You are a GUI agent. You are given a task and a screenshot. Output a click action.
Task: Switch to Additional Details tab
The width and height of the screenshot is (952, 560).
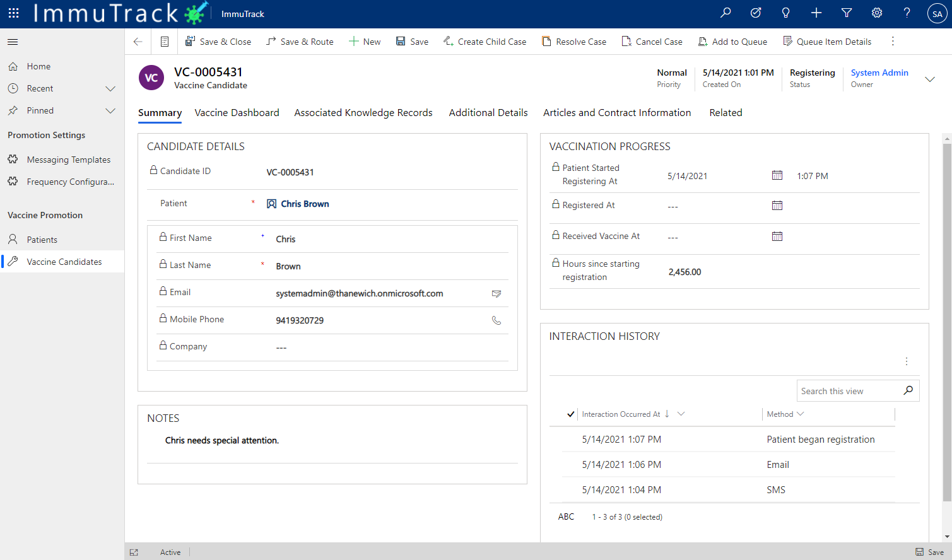[x=488, y=113]
